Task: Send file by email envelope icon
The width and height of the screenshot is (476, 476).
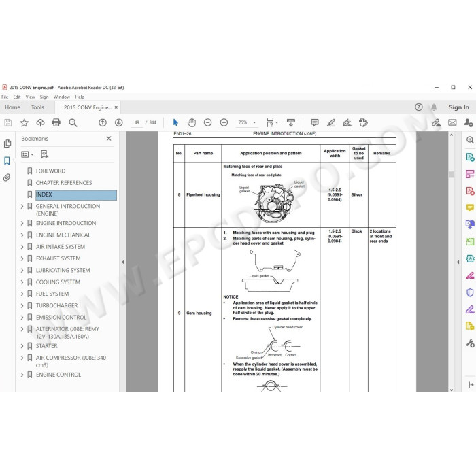Action: (x=452, y=122)
